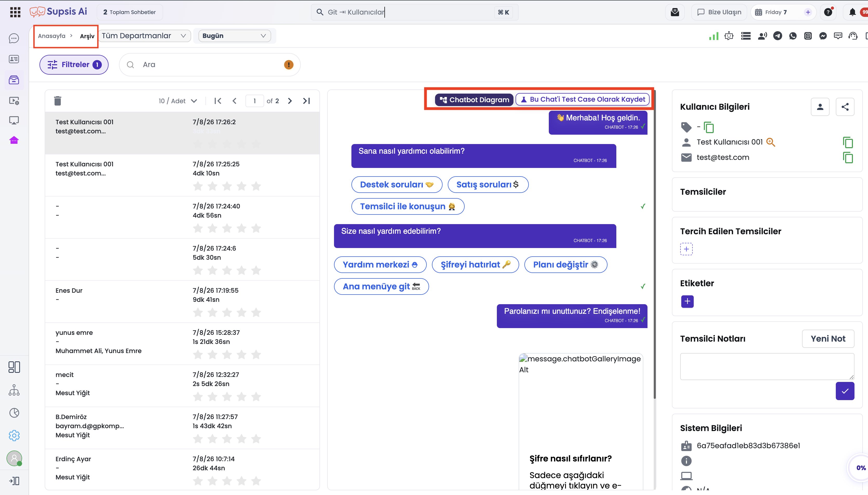Click Bize Ulaşın button
The height and width of the screenshot is (495, 868).
coord(719,12)
